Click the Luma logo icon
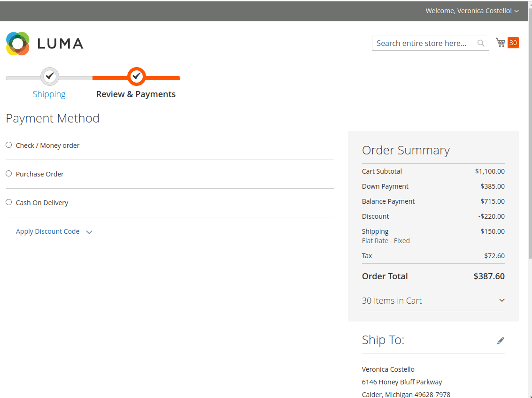The image size is (532, 398). 18,44
